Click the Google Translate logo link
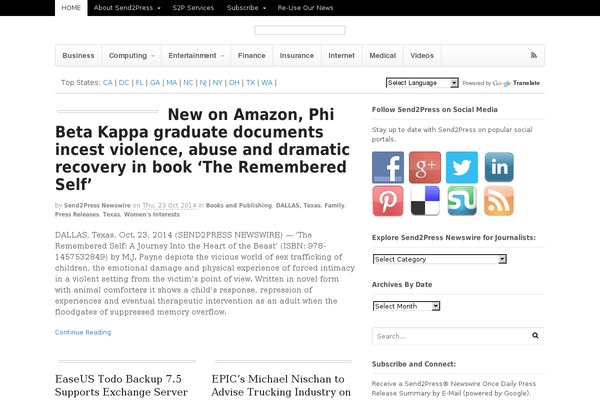This screenshot has height=400, width=600. [516, 83]
